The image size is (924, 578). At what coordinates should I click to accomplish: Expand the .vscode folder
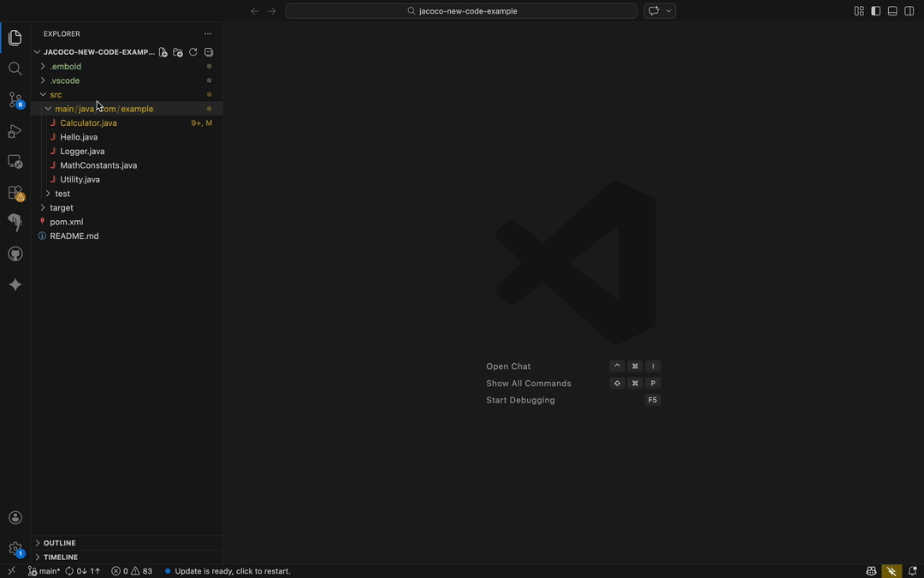point(64,80)
